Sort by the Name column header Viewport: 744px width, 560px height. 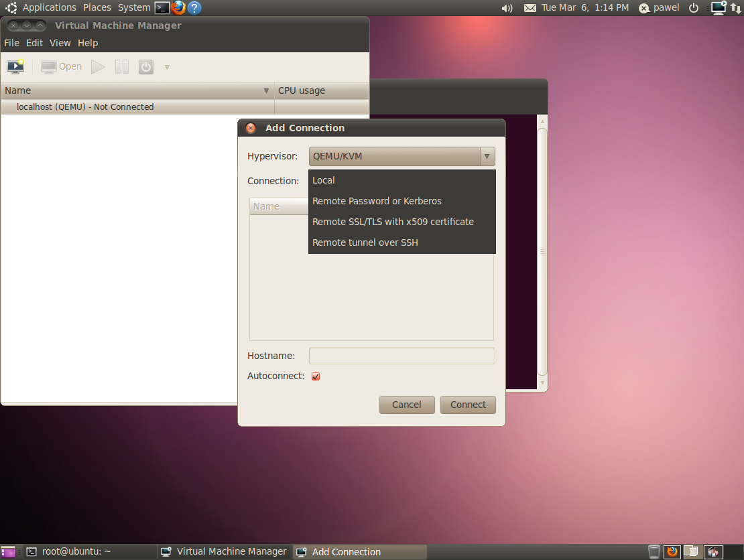137,90
